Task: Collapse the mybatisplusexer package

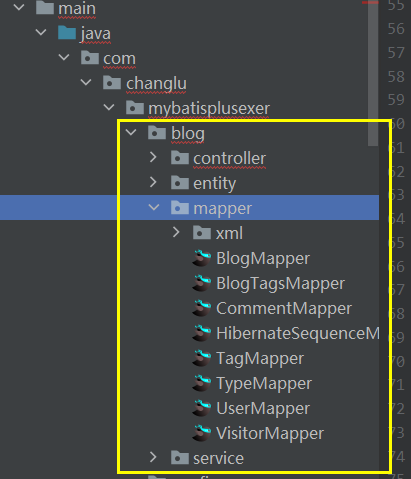Action: (109, 107)
